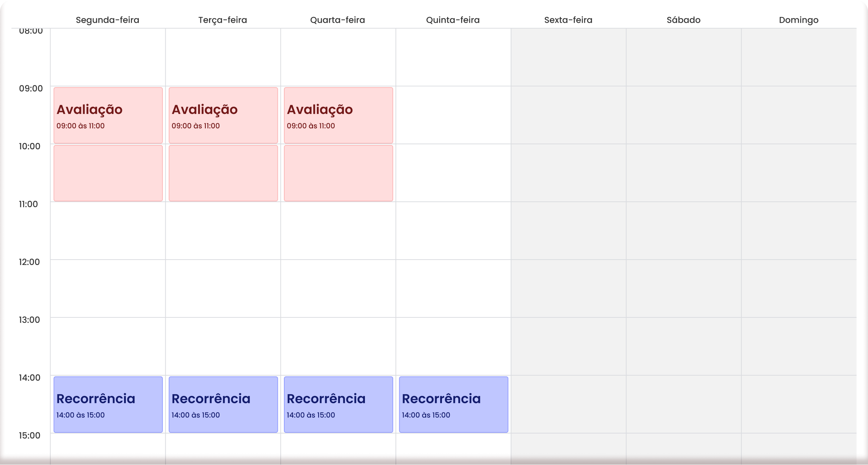The image size is (868, 465).
Task: Click the 15:00 time label
Action: click(x=30, y=436)
